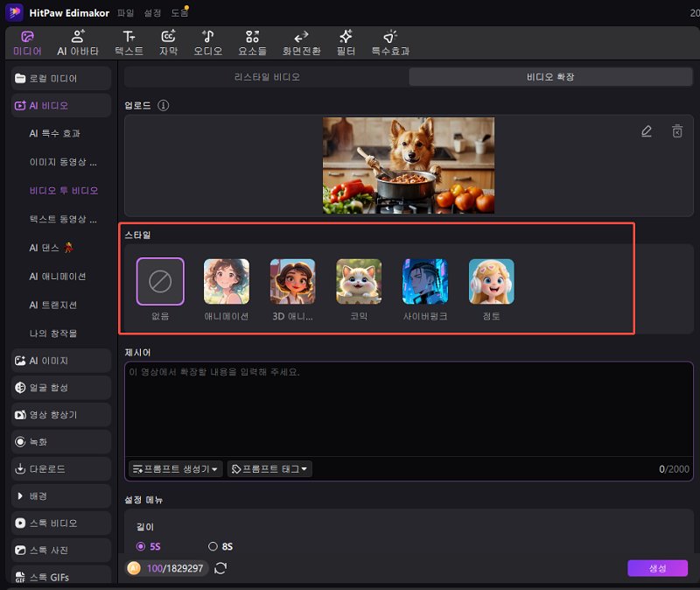Screen dimensions: 700x590
Task: Select the 3D 애니 style
Action: (292, 281)
